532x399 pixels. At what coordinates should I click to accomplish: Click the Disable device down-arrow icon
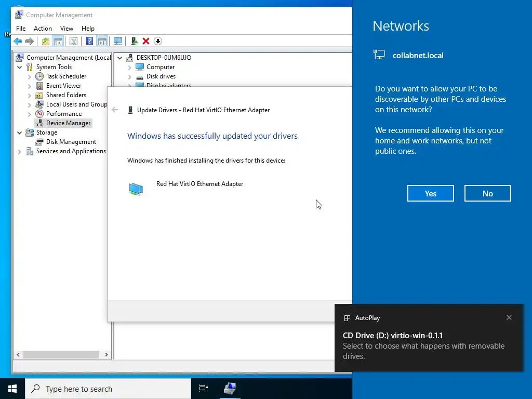(158, 42)
